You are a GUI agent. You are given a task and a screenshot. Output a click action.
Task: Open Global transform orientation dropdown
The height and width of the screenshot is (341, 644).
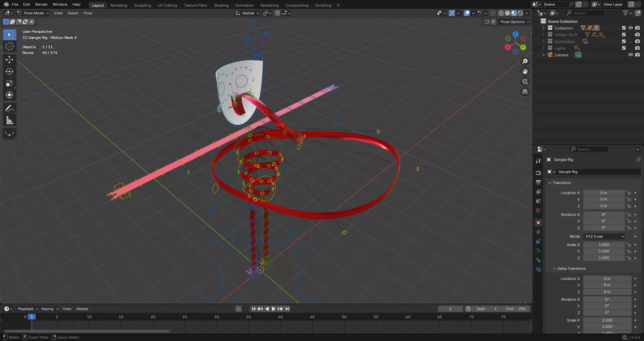(x=247, y=13)
